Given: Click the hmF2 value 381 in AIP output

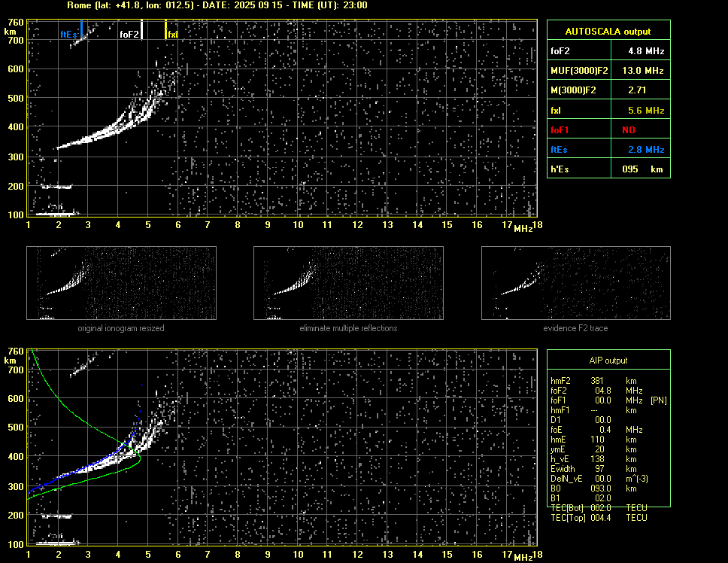Looking at the screenshot, I should coord(597,381).
